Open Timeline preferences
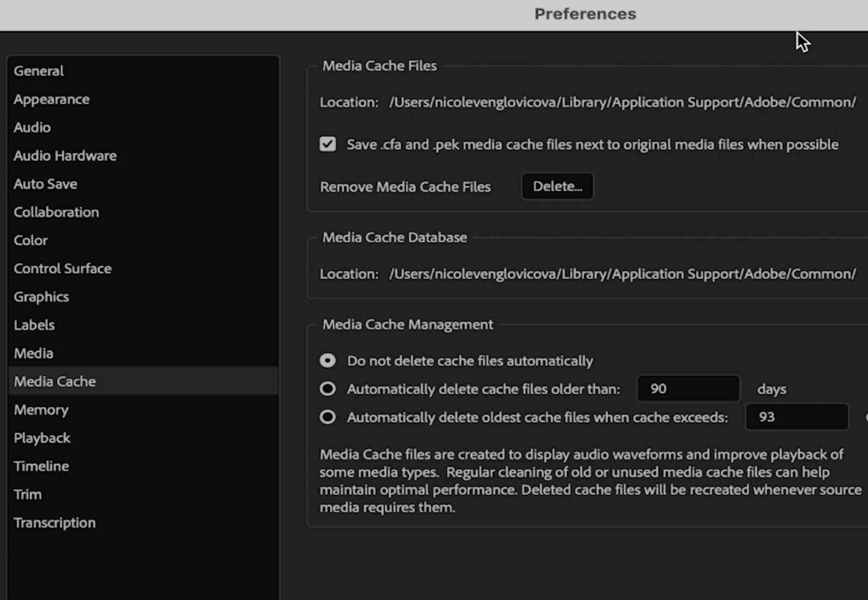The width and height of the screenshot is (868, 600). (41, 466)
